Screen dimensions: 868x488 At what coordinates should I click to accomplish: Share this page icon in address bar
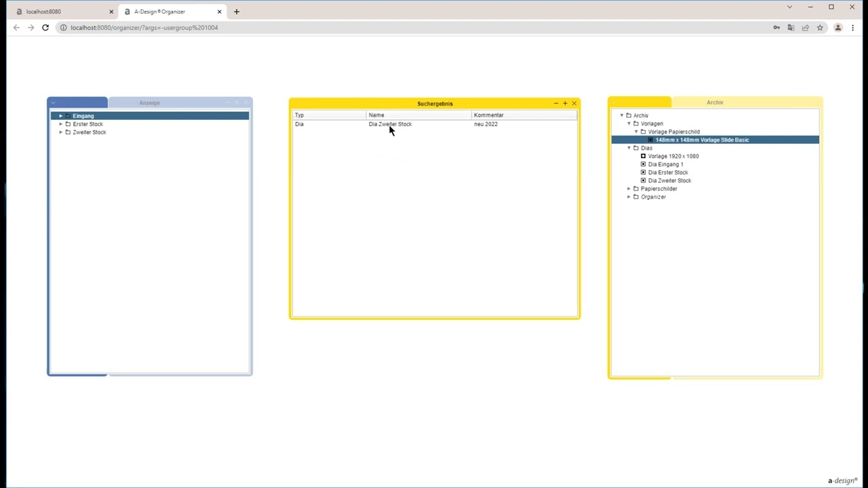point(806,28)
